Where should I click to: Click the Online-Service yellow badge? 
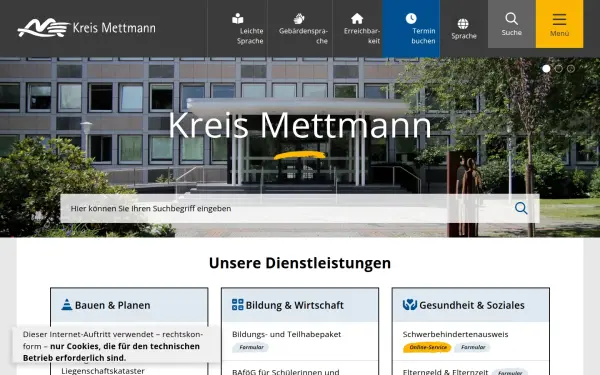427,347
